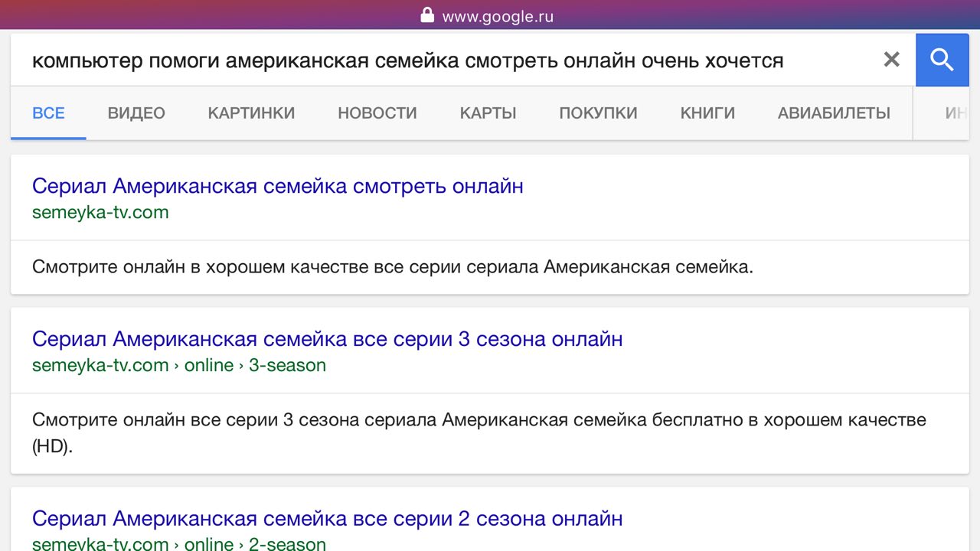Select the ВСЕ tab
This screenshot has height=551, width=980.
point(48,113)
